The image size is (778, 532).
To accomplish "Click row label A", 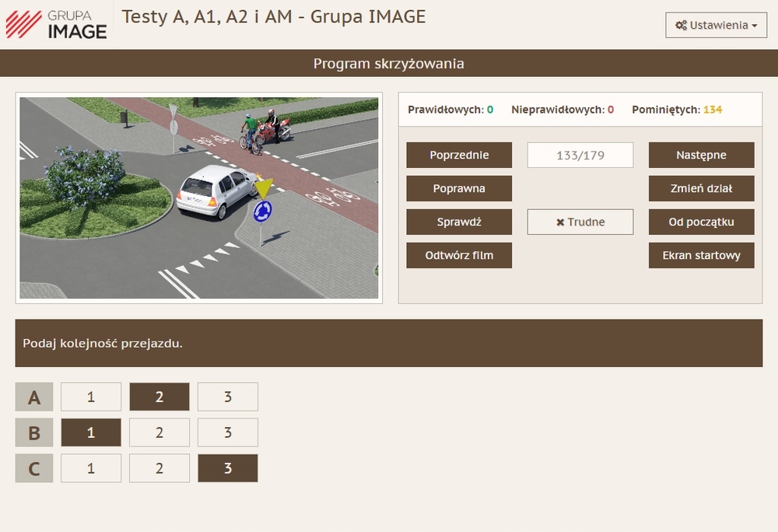I will [34, 397].
